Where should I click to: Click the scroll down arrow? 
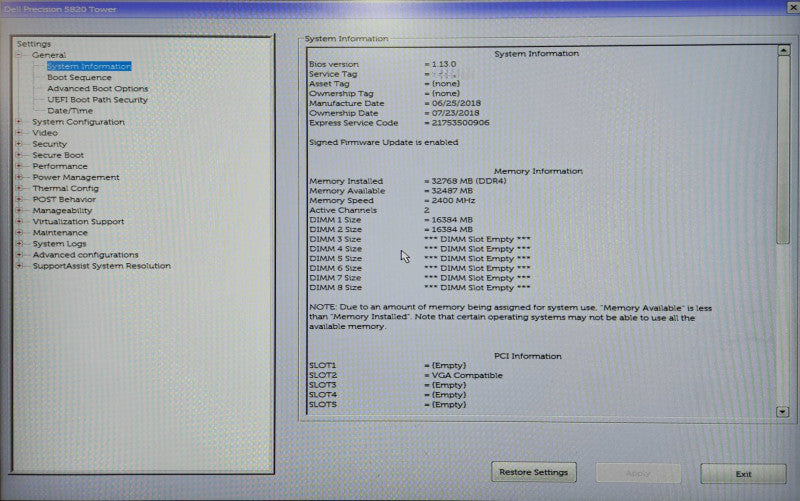point(783,412)
